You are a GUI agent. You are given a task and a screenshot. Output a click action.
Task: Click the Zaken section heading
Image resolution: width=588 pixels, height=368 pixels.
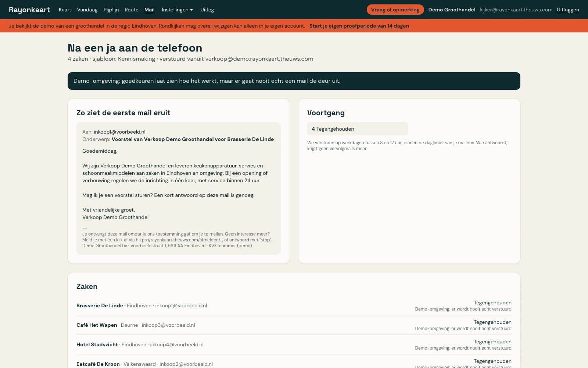[x=87, y=286]
